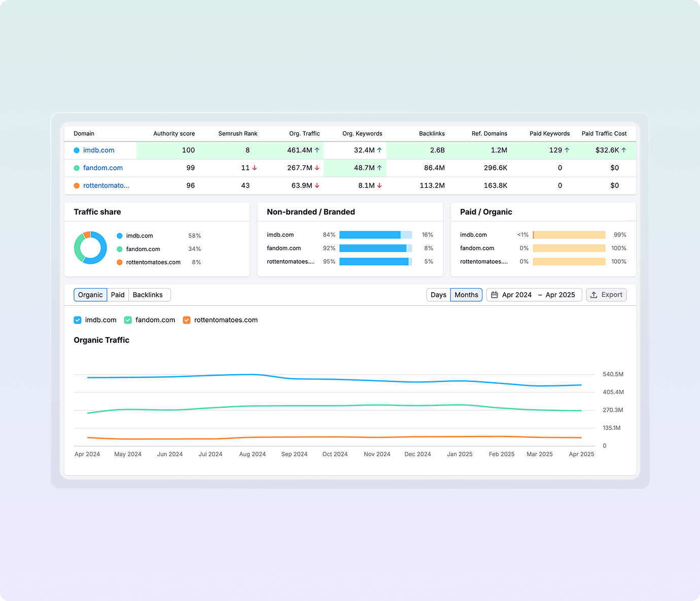700x601 pixels.
Task: Click the Export button
Action: 606,295
